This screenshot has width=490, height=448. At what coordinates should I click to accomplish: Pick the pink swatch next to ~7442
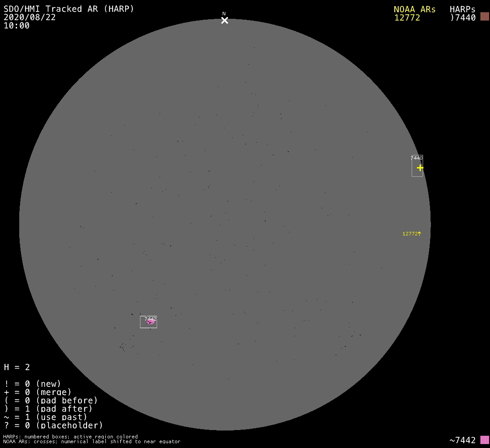[x=484, y=440]
